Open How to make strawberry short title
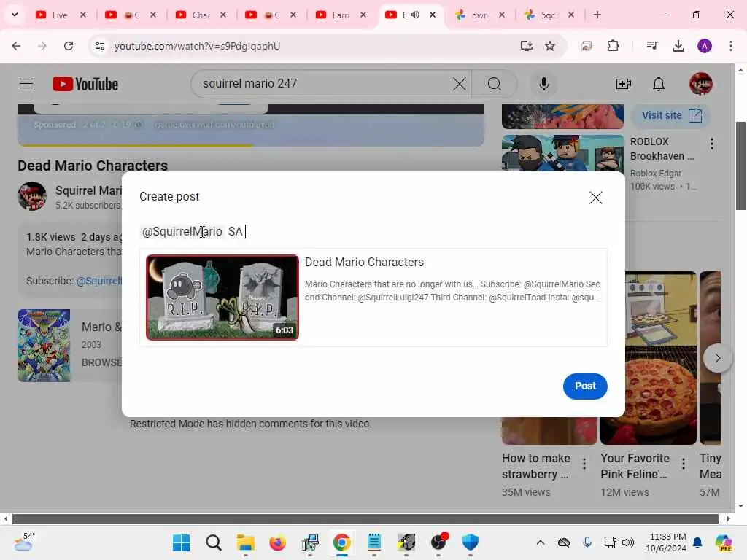 pyautogui.click(x=536, y=466)
